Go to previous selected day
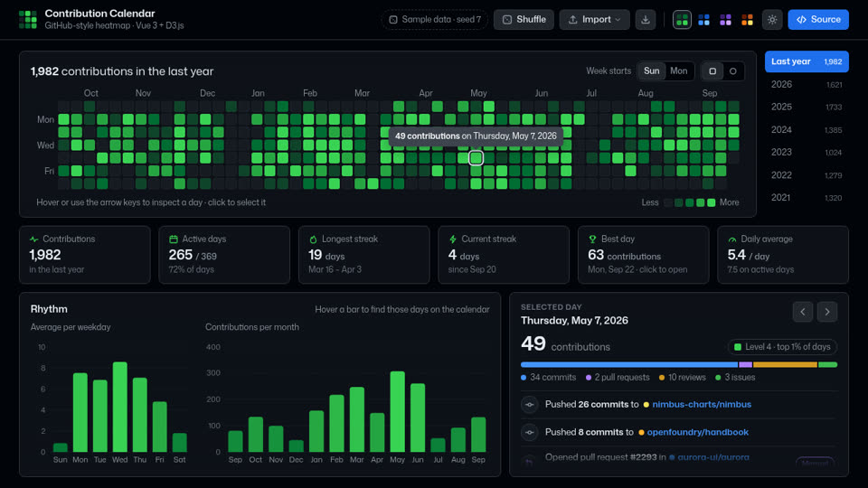 pyautogui.click(x=803, y=312)
